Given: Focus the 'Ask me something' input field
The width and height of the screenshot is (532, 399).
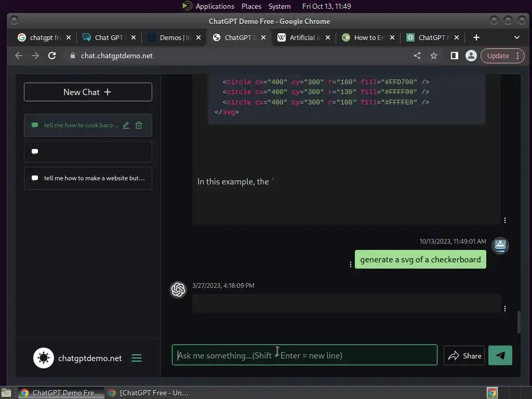Looking at the screenshot, I should coord(304,355).
